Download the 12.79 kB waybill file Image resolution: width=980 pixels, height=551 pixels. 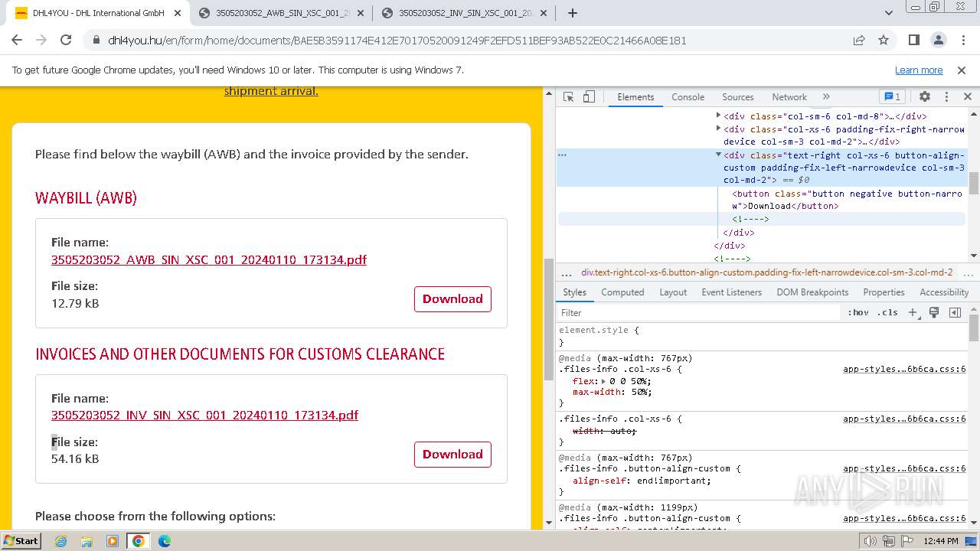pos(452,299)
